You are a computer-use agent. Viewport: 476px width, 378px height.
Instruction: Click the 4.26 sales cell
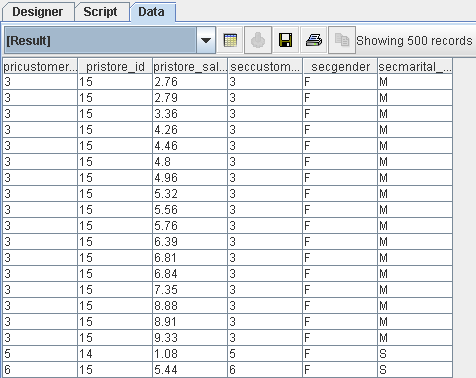[x=190, y=130]
